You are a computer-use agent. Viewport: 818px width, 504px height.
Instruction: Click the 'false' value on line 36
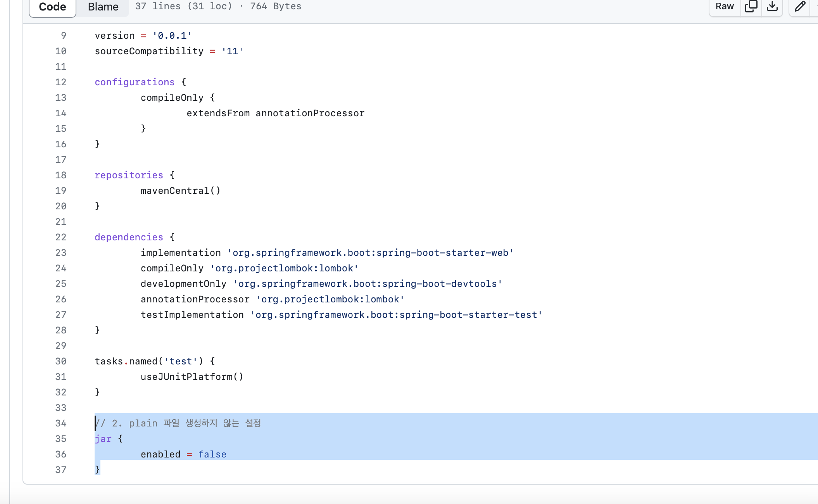(x=212, y=454)
